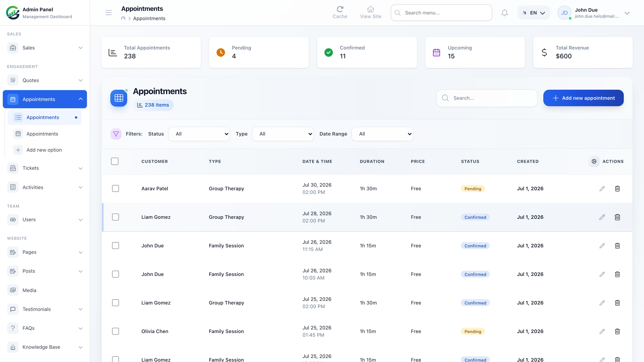This screenshot has height=362, width=644.
Task: Edit Liam Gomez Jul 28 appointment
Action: (x=602, y=217)
